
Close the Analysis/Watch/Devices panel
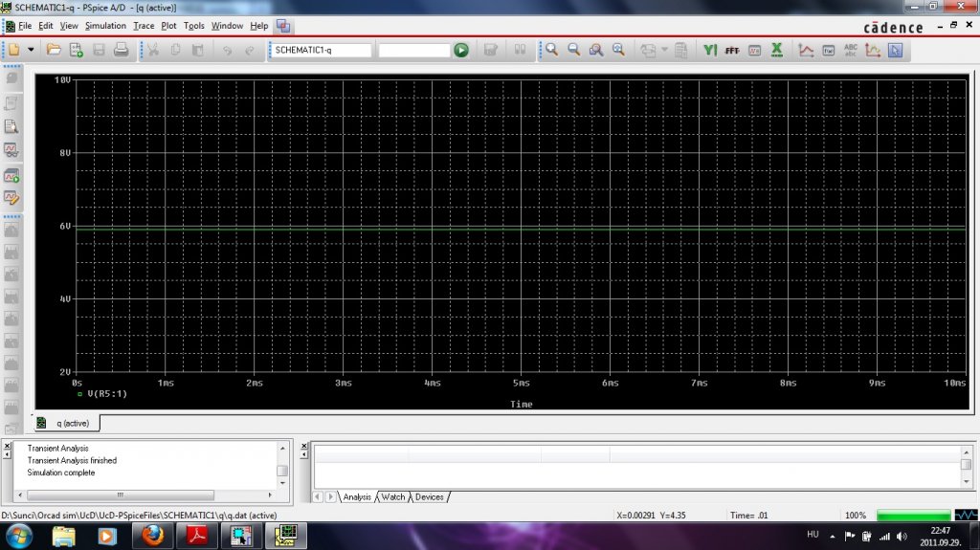[304, 447]
